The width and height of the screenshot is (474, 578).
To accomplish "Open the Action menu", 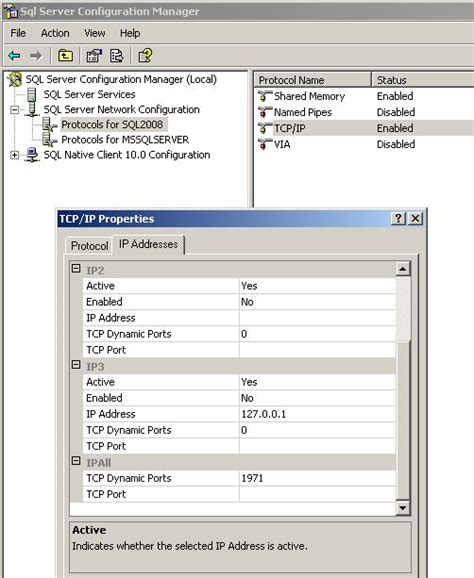I will click(x=55, y=33).
